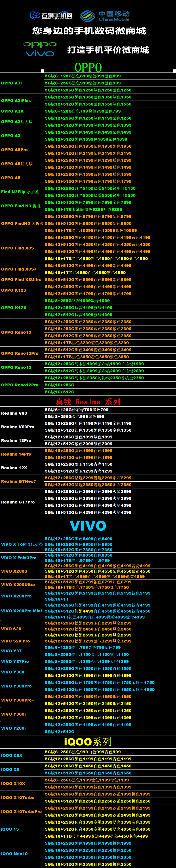Select the Realme V60Pro model cell
176x868 pixels.
tap(22, 427)
